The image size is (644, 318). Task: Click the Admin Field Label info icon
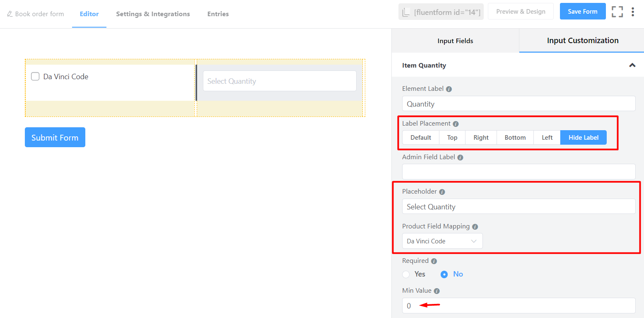point(460,158)
